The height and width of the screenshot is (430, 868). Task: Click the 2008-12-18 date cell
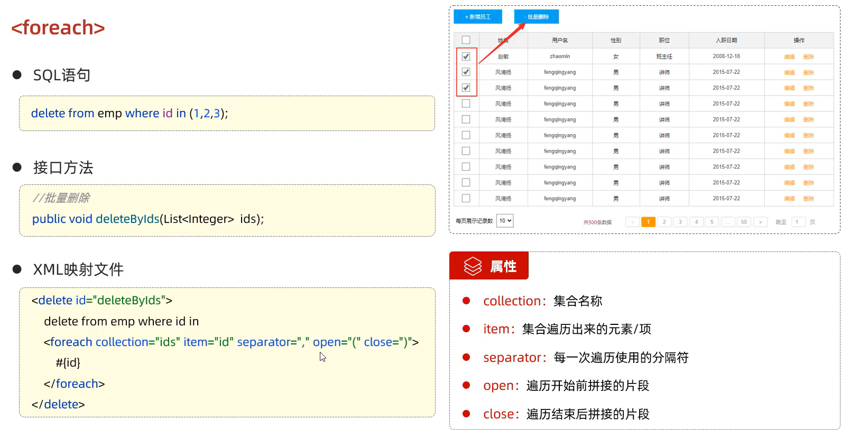tap(726, 56)
